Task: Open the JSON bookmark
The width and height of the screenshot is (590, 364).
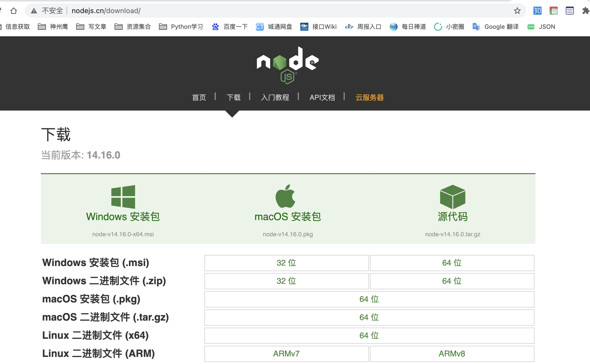Action: point(541,27)
